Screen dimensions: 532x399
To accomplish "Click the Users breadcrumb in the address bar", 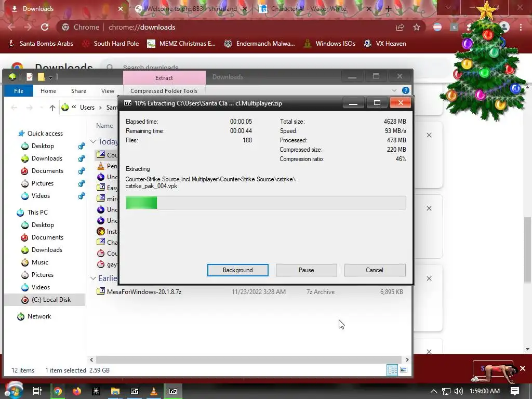I will (x=87, y=108).
